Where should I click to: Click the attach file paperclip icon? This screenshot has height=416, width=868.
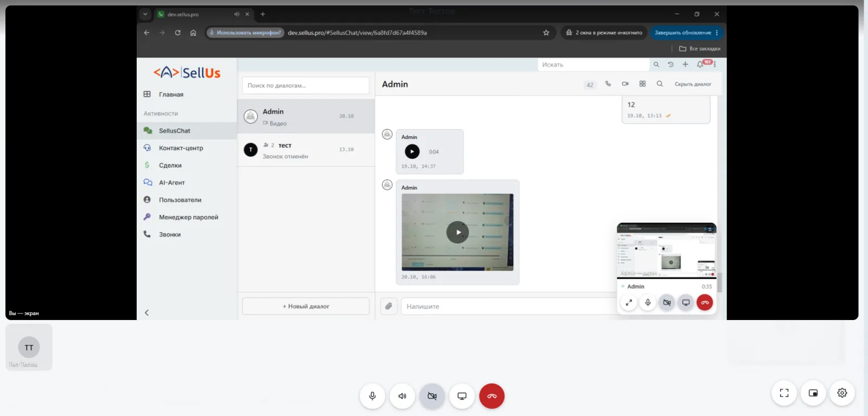[388, 306]
